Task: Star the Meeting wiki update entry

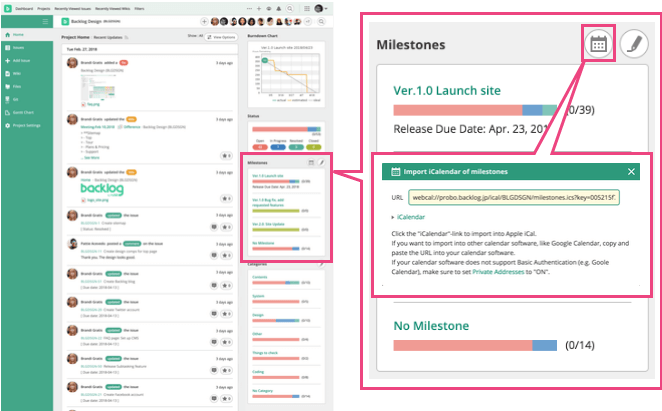Action: coord(226,156)
